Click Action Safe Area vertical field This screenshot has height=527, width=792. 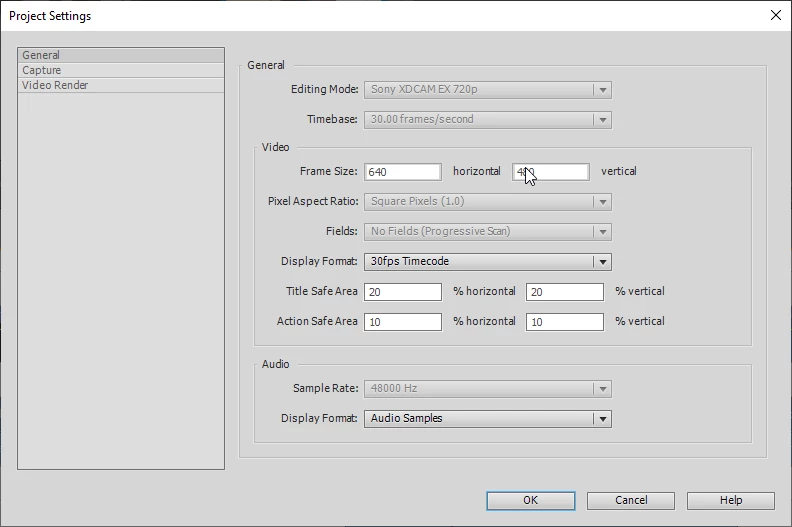pos(565,322)
